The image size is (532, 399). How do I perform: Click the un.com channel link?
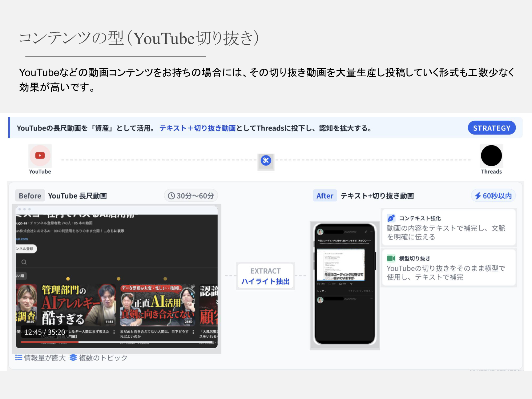pos(22,239)
